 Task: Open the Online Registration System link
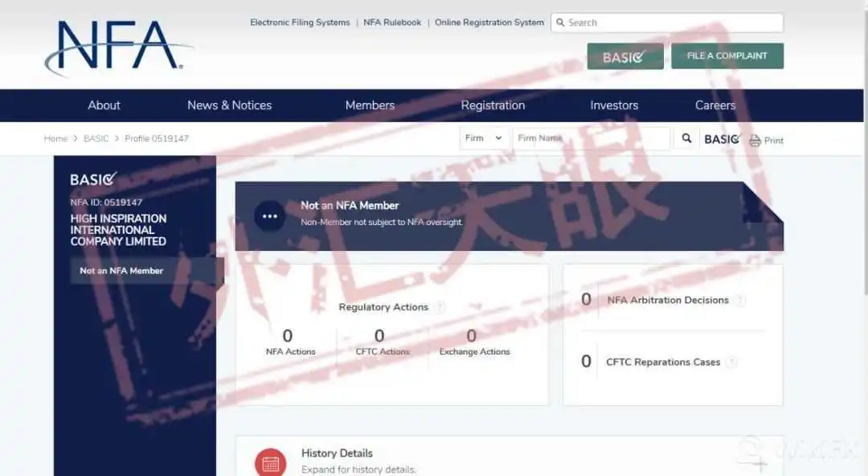(489, 23)
